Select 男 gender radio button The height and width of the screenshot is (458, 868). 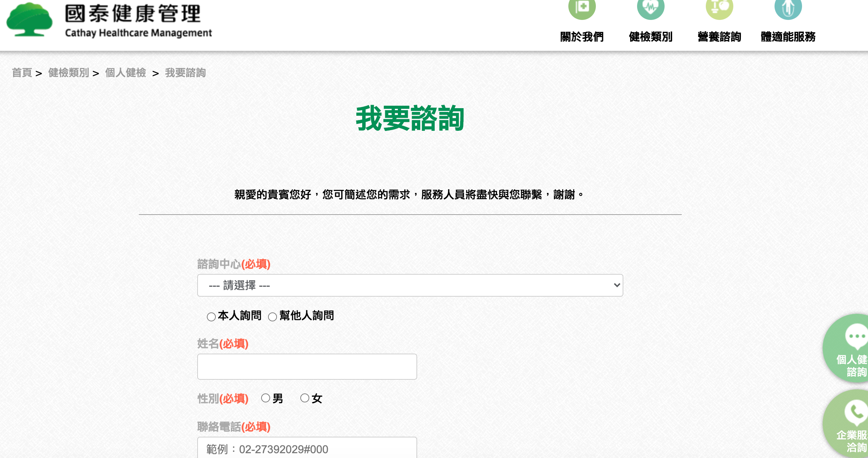click(265, 398)
